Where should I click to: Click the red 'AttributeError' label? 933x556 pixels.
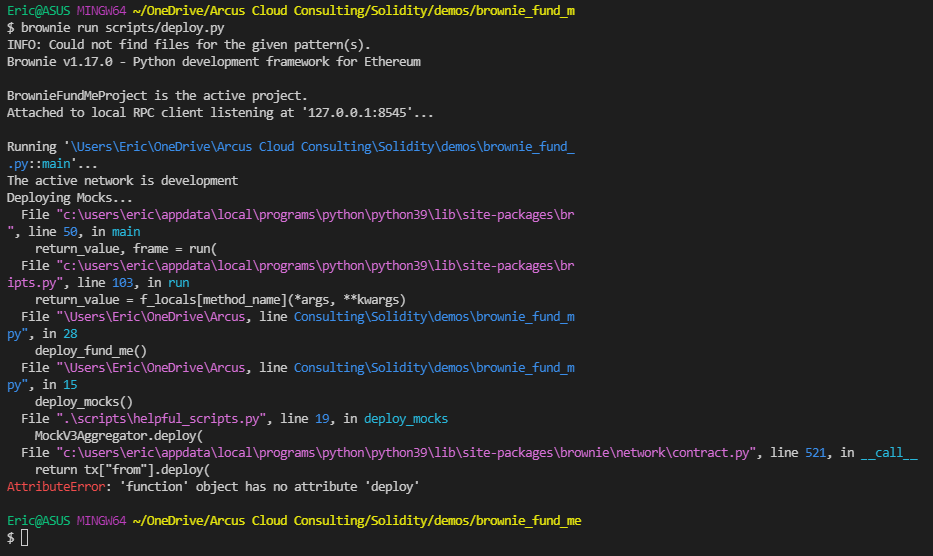pyautogui.click(x=56, y=487)
